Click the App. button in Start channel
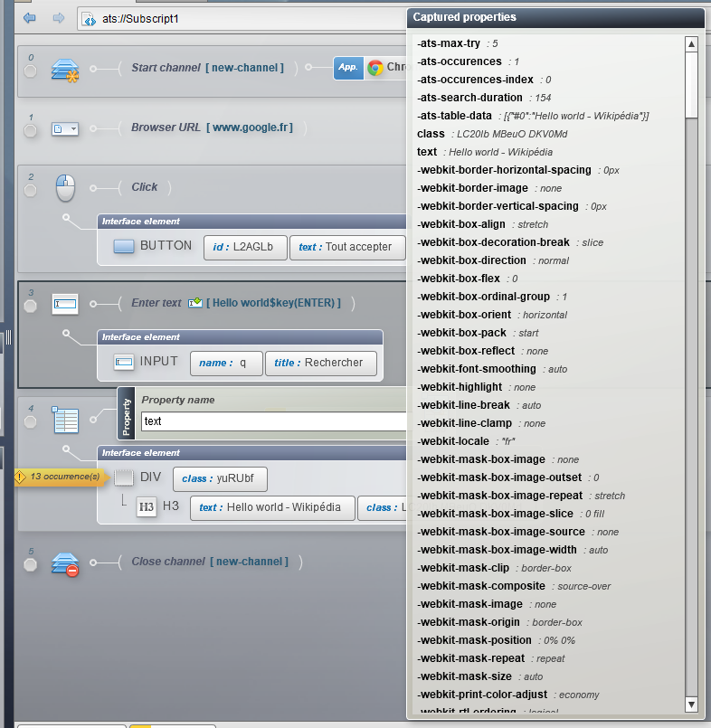Viewport: 711px width, 728px height. tap(348, 68)
